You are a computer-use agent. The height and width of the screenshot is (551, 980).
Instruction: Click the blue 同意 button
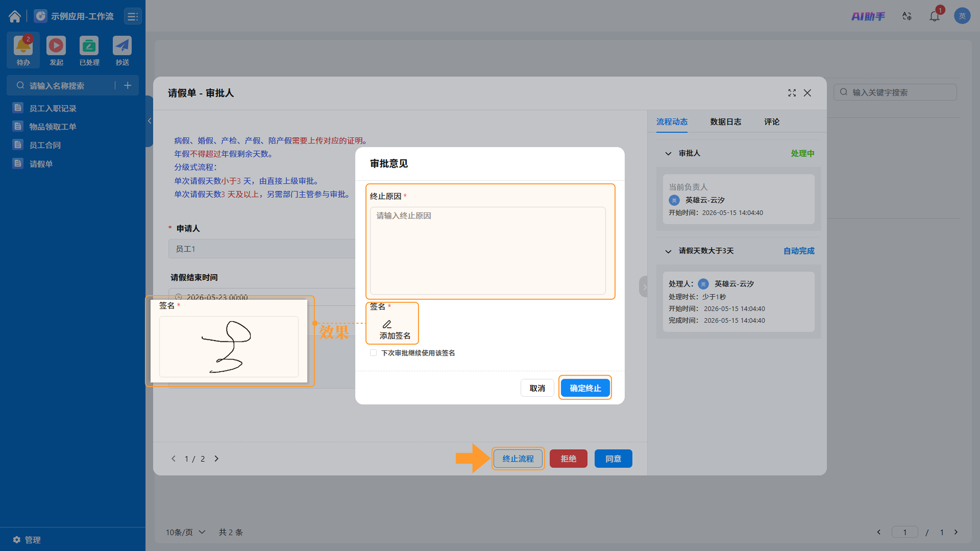[x=613, y=459]
